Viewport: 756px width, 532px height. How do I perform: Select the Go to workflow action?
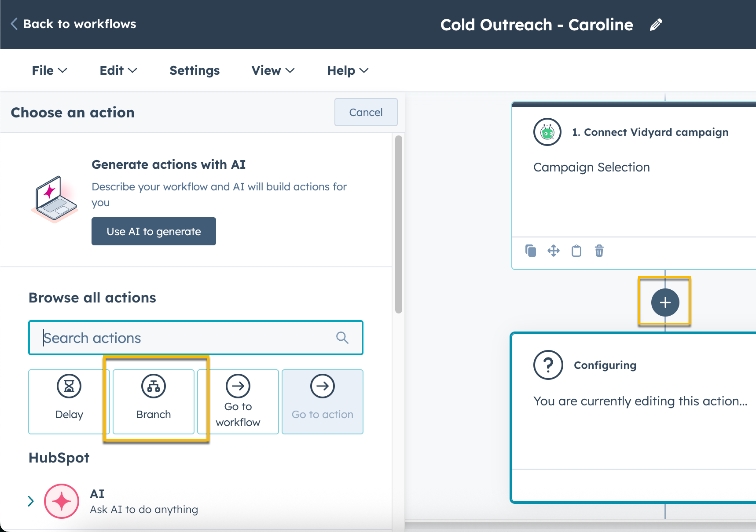pyautogui.click(x=238, y=401)
